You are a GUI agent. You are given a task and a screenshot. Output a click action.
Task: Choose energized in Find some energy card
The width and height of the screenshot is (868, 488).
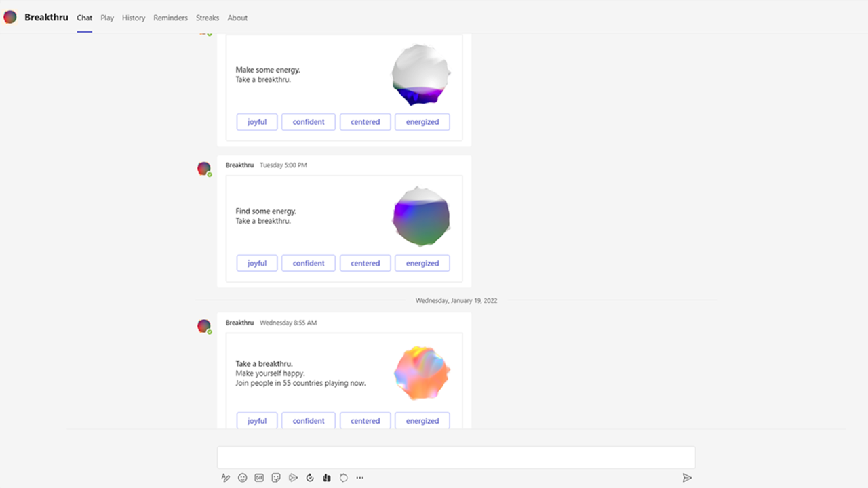pos(422,263)
